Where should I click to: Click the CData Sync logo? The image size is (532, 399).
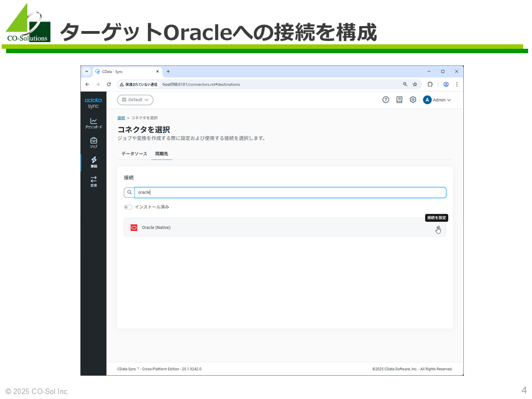(x=93, y=103)
